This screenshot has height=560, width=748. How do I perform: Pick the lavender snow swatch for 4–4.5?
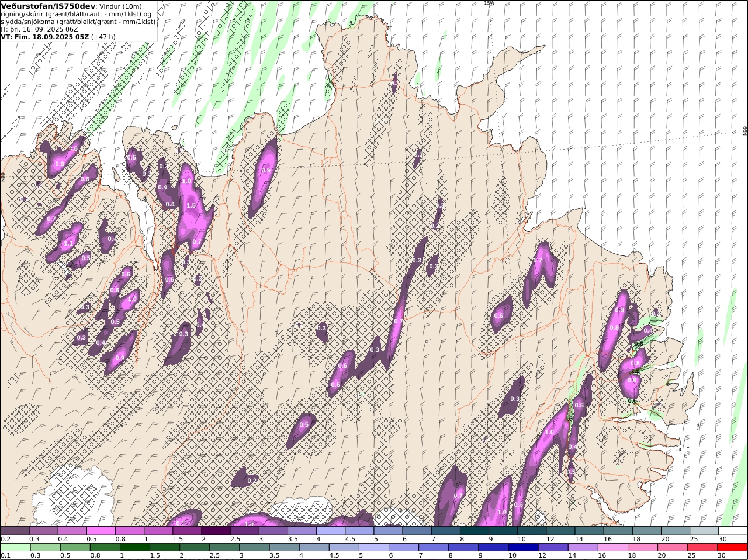[331, 531]
